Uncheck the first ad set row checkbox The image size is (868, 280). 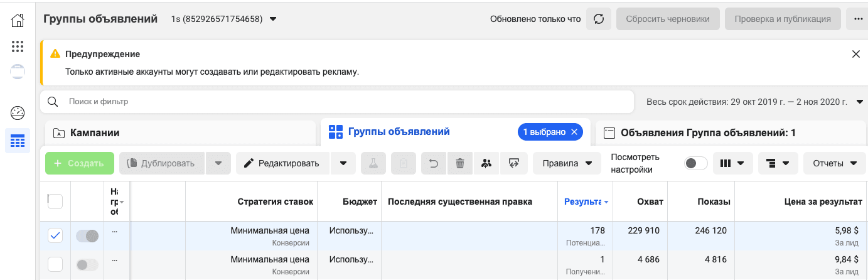point(55,235)
